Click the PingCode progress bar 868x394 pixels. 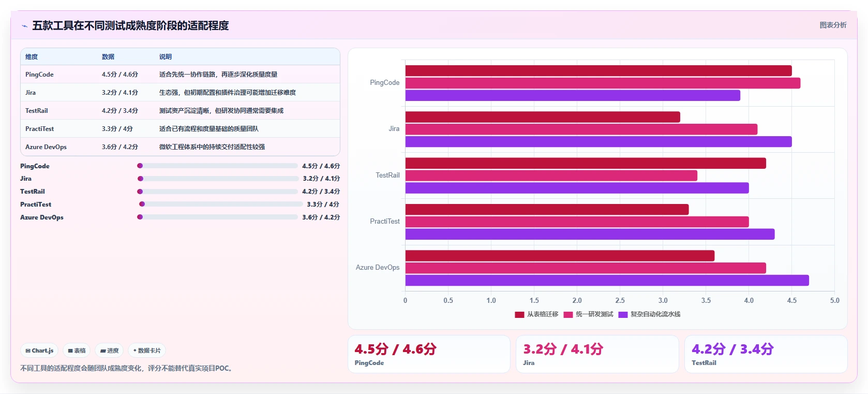(217, 166)
